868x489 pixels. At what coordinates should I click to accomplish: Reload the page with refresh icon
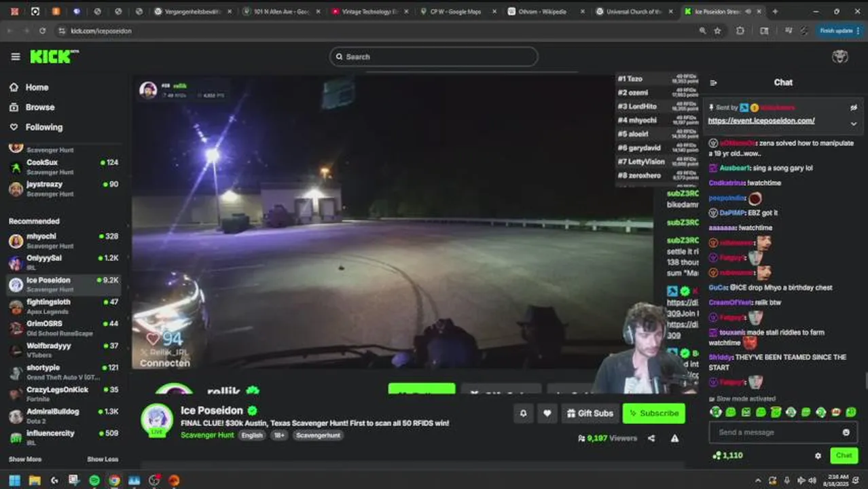click(x=42, y=31)
